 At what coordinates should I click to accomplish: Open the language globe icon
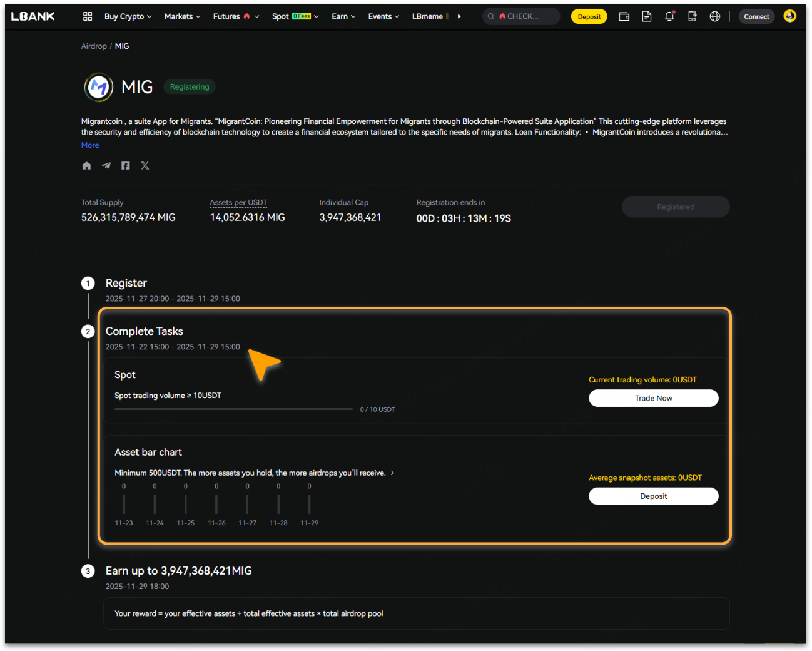tap(715, 17)
